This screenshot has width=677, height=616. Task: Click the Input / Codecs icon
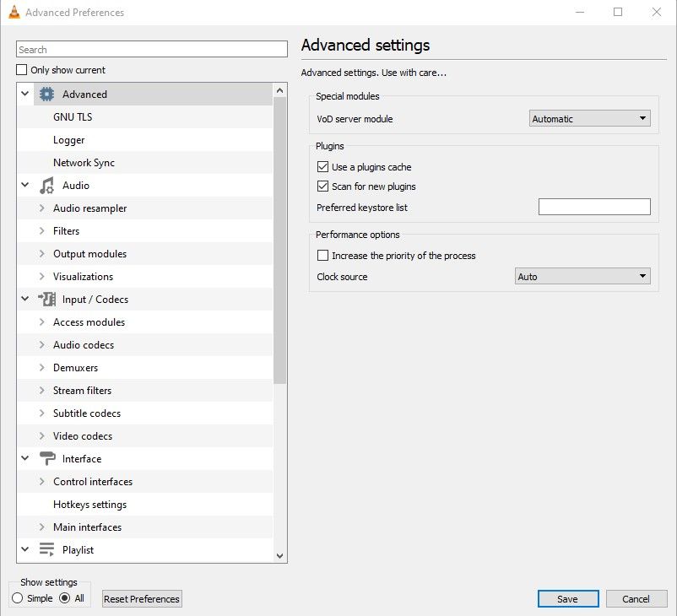pos(47,300)
